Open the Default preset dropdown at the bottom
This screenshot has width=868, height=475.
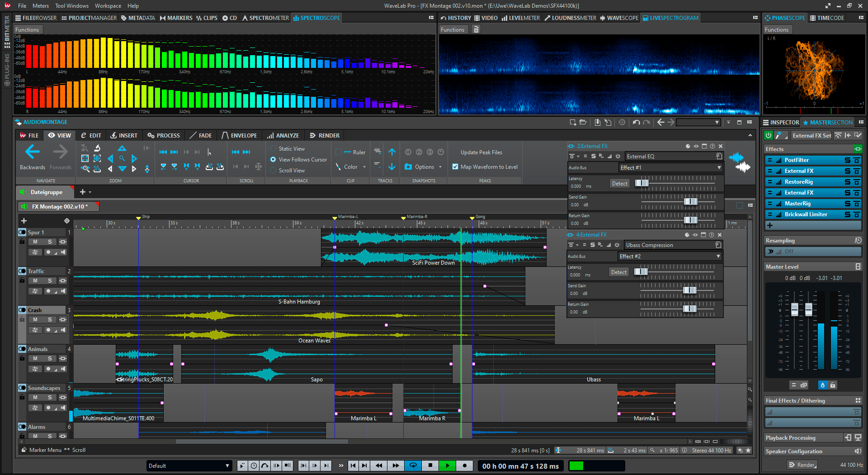click(227, 465)
